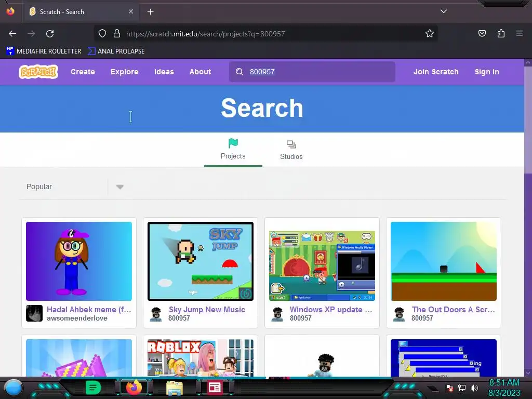Open the Hadal Ahbek meme thumbnail
The height and width of the screenshot is (399, 532).
point(79,261)
